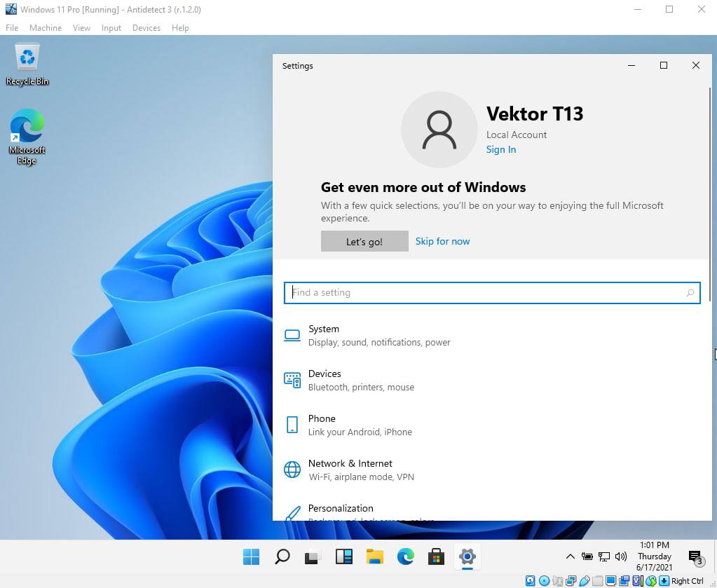
Task: Open the notification center with 3 badge
Action: [697, 557]
